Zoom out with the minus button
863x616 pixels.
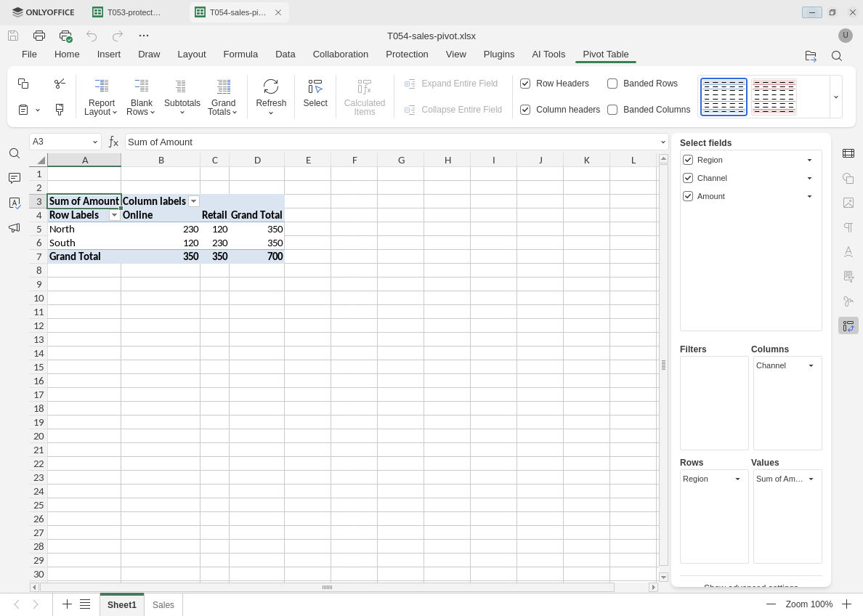(x=771, y=604)
